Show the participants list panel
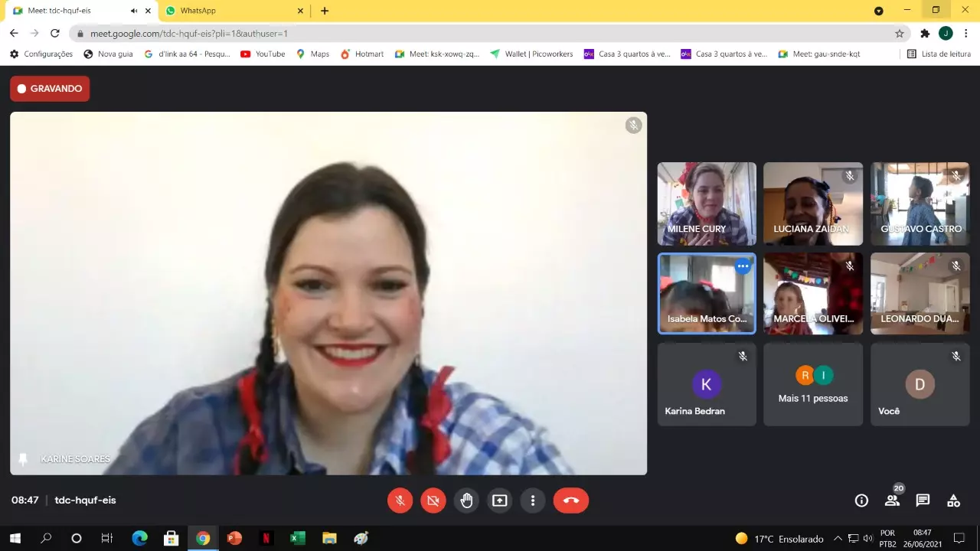980x551 pixels. [x=892, y=500]
